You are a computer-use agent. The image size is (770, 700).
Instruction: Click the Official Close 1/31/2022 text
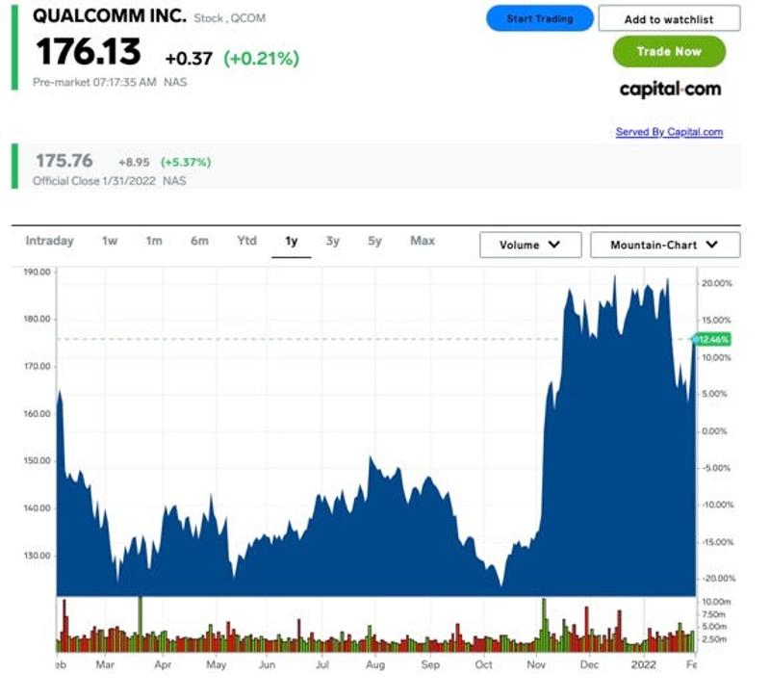[93, 181]
